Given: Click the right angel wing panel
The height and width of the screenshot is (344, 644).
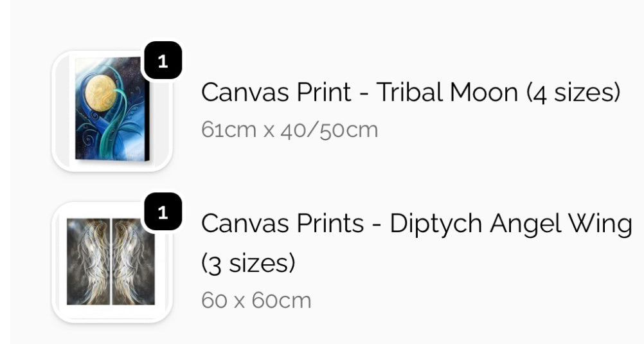Looking at the screenshot, I should [x=133, y=261].
